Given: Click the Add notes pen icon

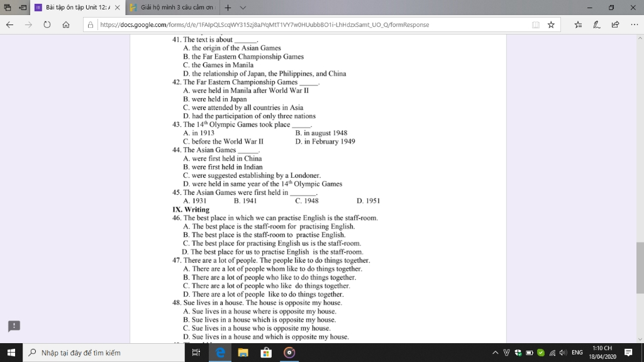Looking at the screenshot, I should [x=597, y=25].
